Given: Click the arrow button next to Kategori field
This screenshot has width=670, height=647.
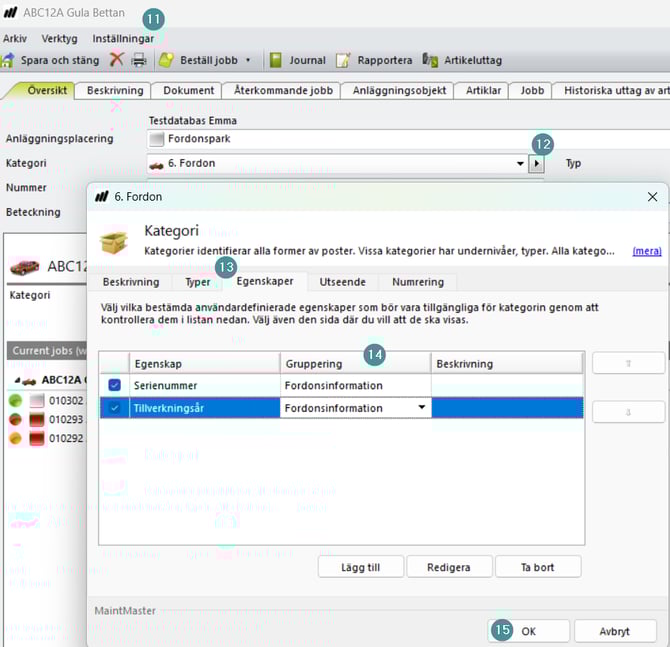Looking at the screenshot, I should pyautogui.click(x=537, y=163).
